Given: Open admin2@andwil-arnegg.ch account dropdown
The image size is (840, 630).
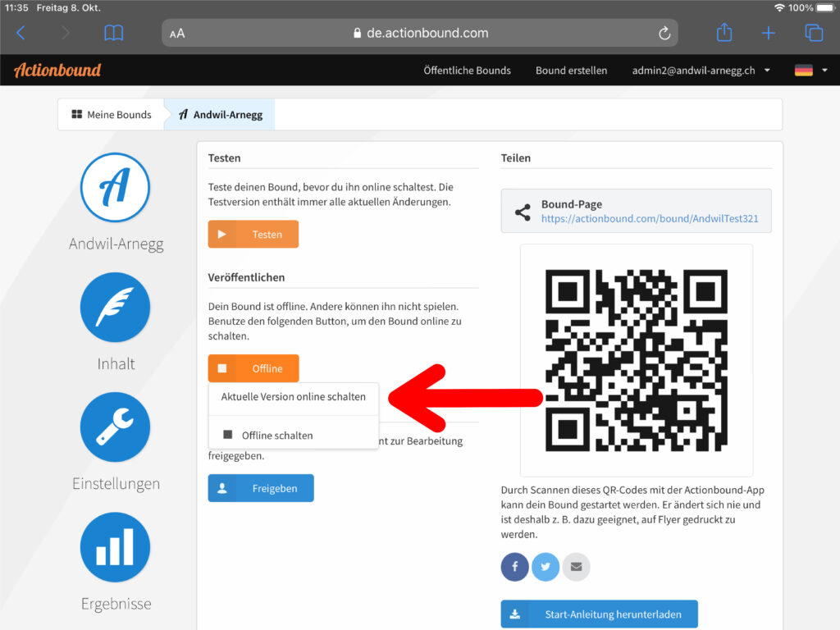Looking at the screenshot, I should [701, 71].
